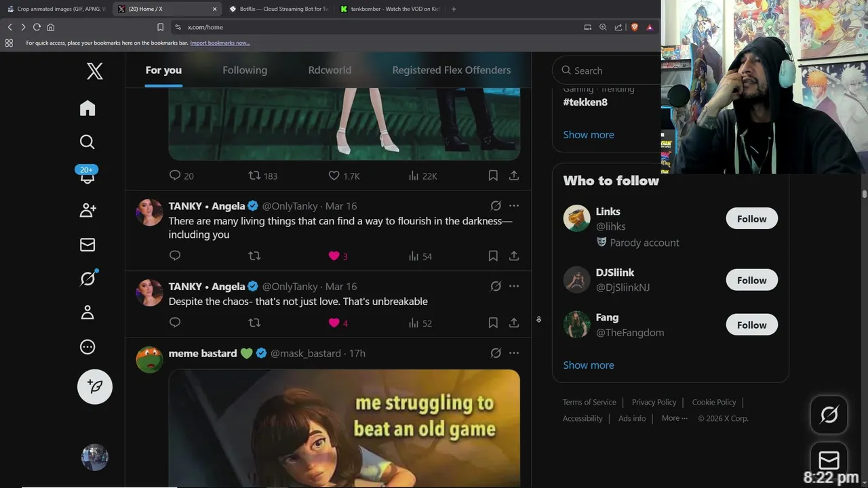
Task: Open Notifications bell with 20+ badge
Action: pyautogui.click(x=87, y=175)
